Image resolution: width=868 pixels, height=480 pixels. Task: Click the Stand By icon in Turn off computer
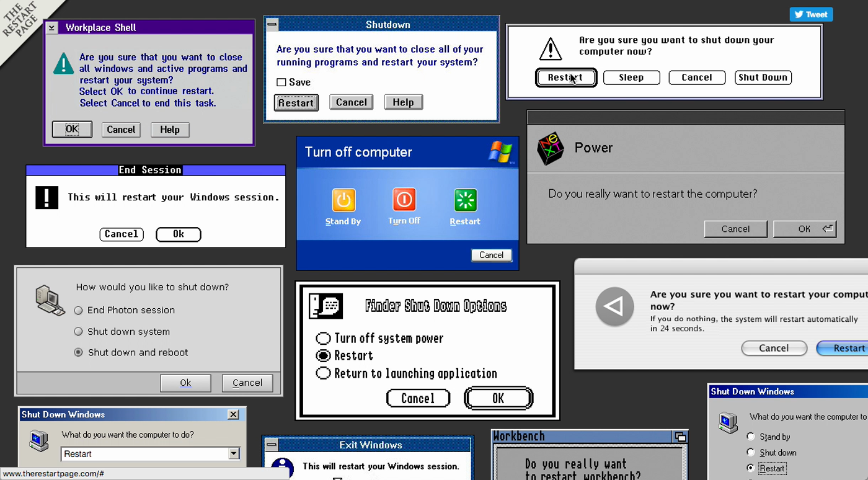[343, 200]
